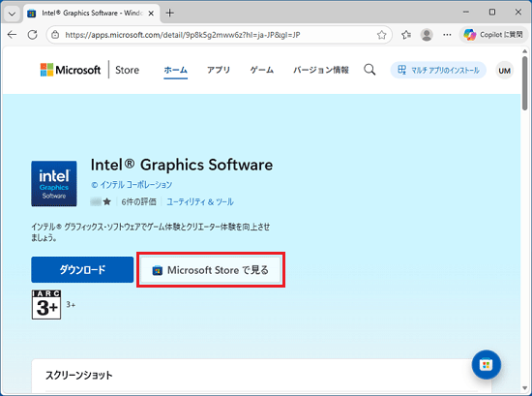The width and height of the screenshot is (532, 396).
Task: Click the Intel Graphics Software title text
Action: pyautogui.click(x=182, y=165)
